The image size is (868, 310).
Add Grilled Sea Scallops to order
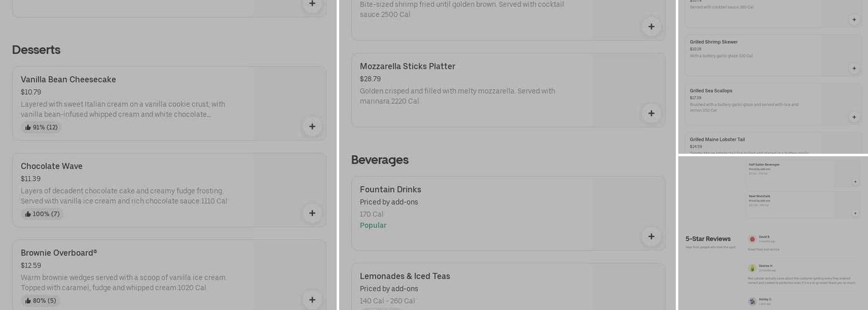click(x=854, y=117)
